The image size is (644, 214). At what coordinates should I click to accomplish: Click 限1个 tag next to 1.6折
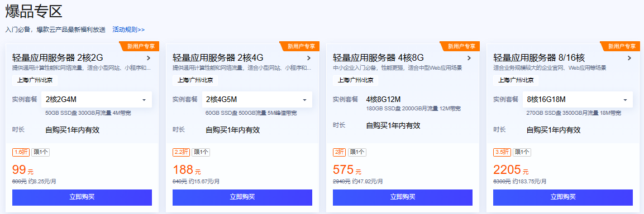41,152
